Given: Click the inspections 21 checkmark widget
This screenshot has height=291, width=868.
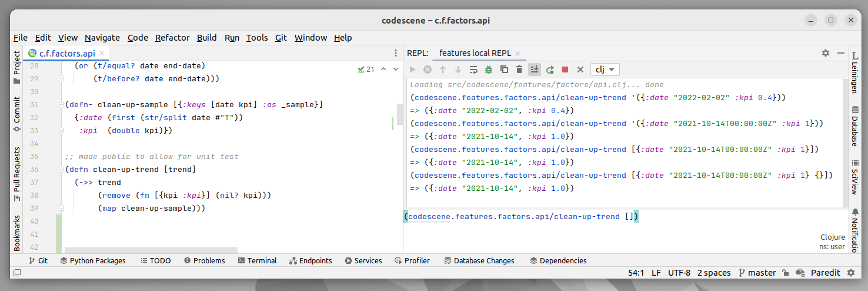Looking at the screenshot, I should click(366, 69).
